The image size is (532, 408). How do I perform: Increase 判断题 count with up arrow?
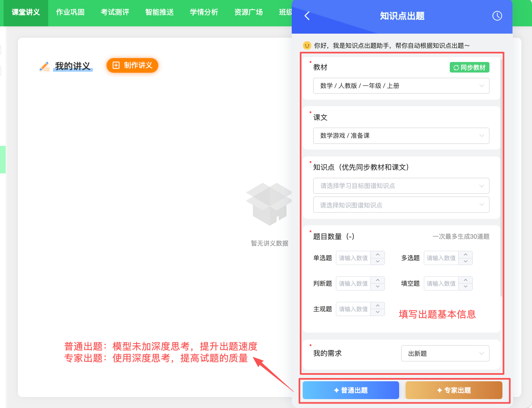tap(378, 280)
